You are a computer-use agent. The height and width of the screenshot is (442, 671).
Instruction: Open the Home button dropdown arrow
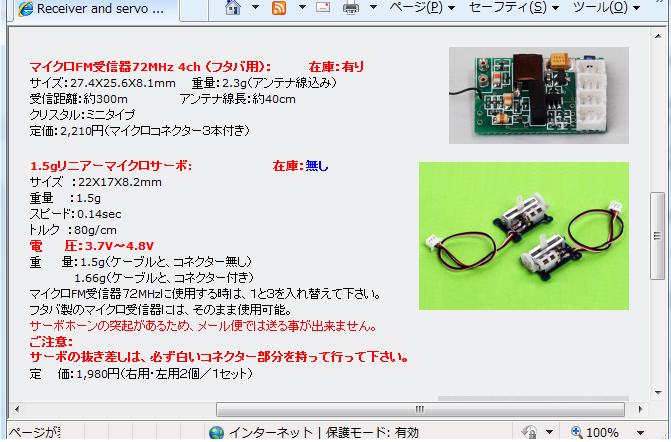255,7
